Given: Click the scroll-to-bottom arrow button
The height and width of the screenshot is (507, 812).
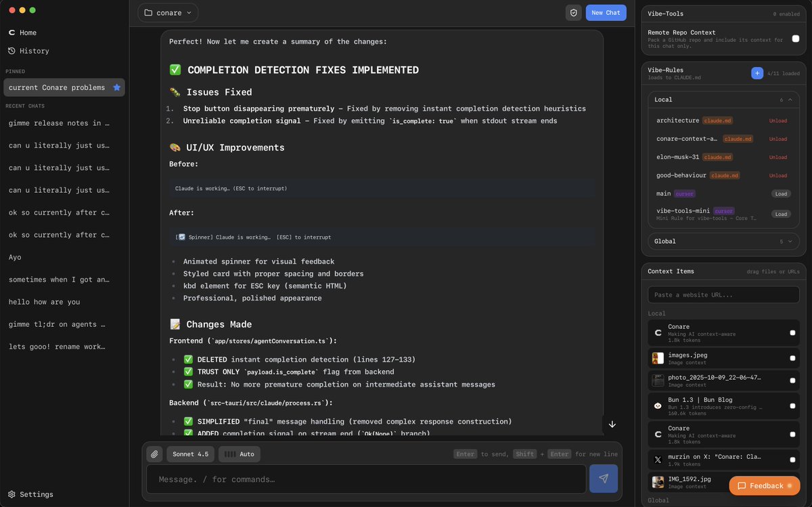Looking at the screenshot, I should [x=612, y=424].
